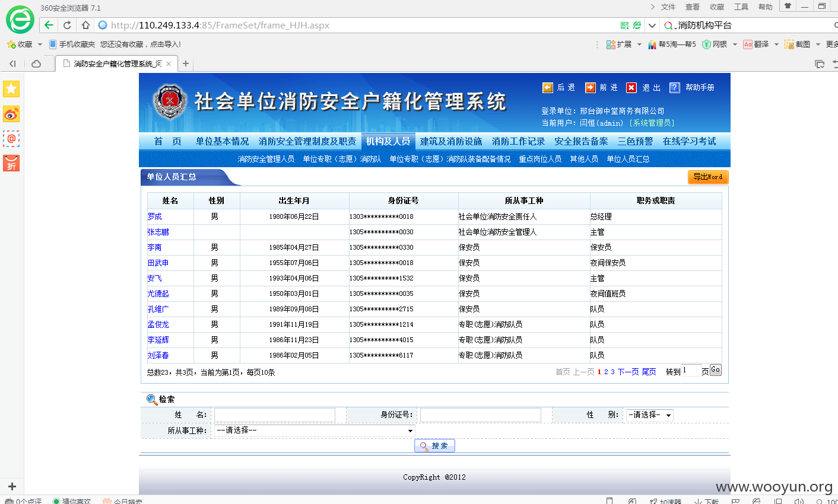Open the 单位基本情况 navigation tab
Image resolution: width=838 pixels, height=504 pixels.
[223, 141]
